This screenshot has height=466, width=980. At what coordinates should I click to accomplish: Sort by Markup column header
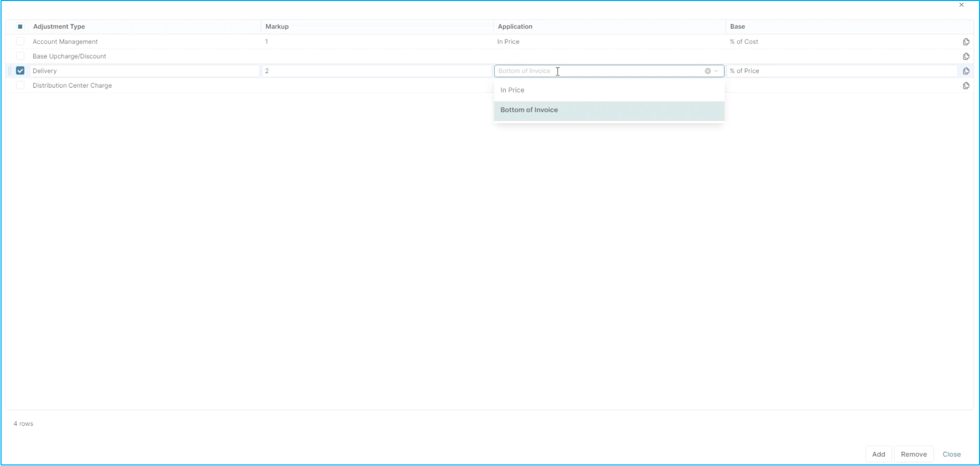tap(277, 27)
